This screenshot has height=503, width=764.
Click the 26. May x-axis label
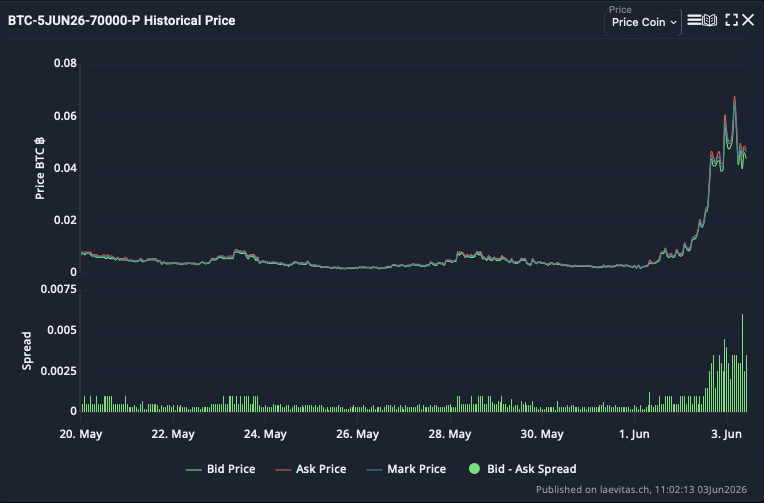coord(358,434)
